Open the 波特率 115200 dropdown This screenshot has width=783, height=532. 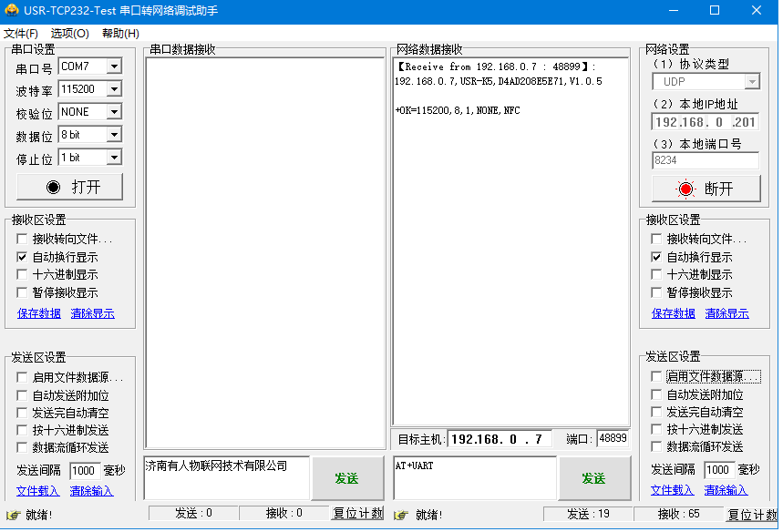coord(114,89)
